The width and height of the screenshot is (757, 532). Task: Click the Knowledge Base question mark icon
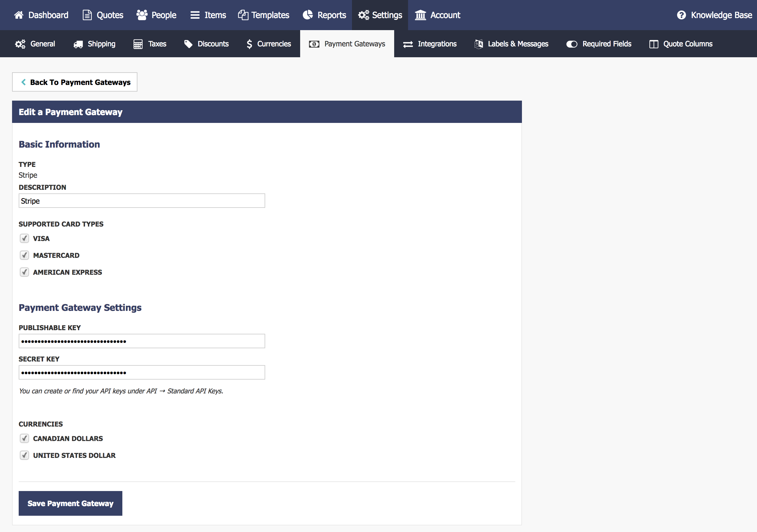[x=681, y=15]
